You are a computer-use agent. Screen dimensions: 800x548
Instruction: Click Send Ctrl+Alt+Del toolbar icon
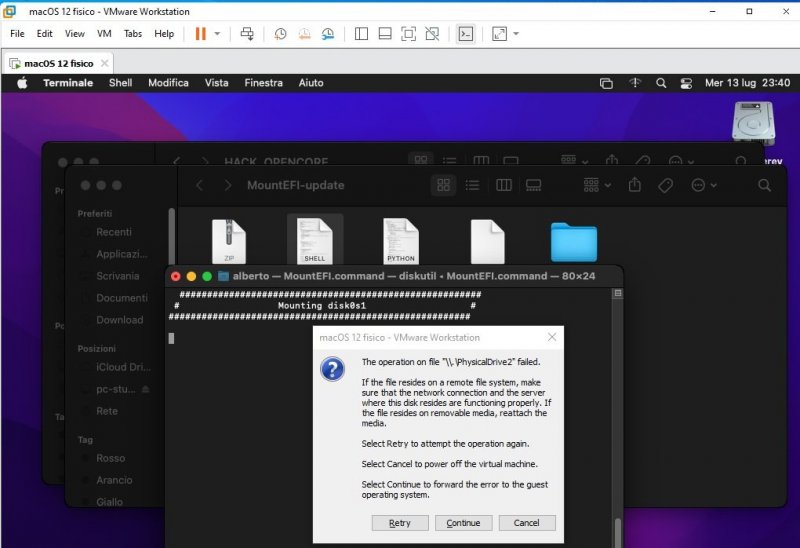[x=248, y=33]
